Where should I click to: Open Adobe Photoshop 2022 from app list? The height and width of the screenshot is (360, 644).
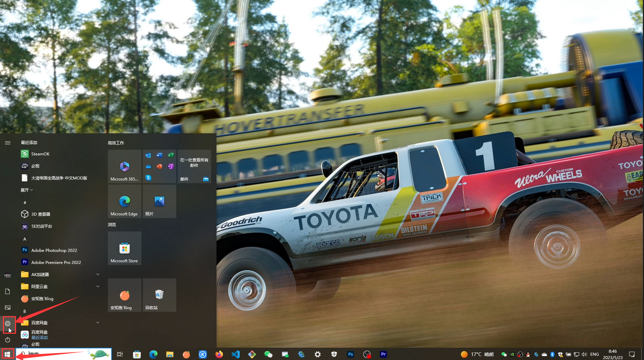click(54, 250)
